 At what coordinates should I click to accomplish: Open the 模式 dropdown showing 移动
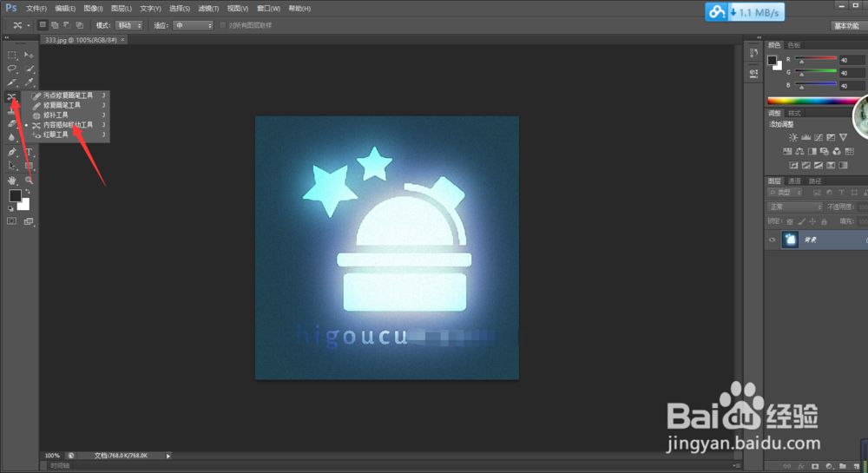click(129, 25)
